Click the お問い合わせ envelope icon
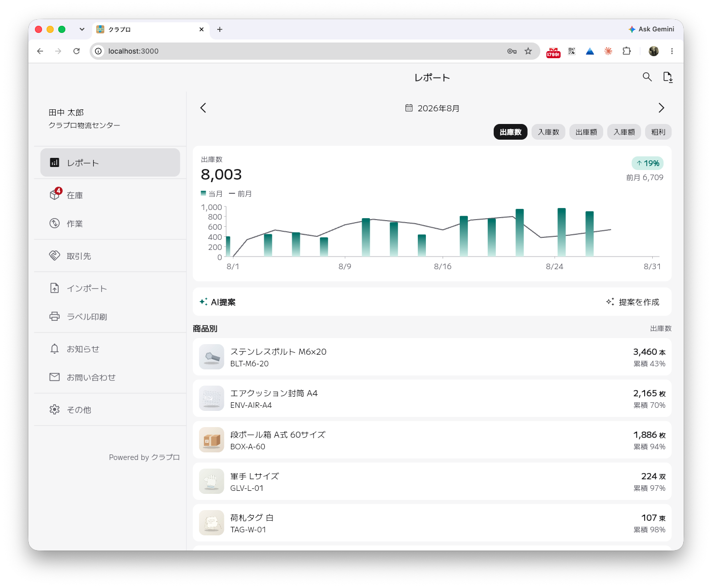Image resolution: width=712 pixels, height=588 pixels. pos(55,377)
